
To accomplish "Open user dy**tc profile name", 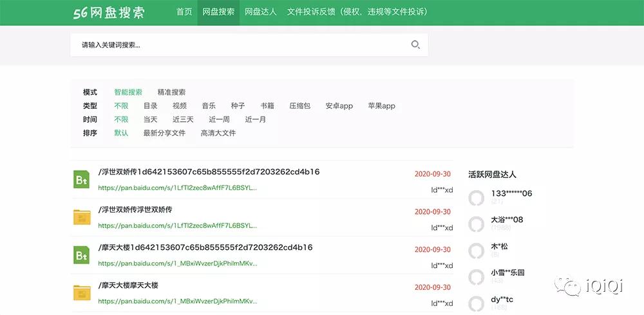I will click(502, 300).
